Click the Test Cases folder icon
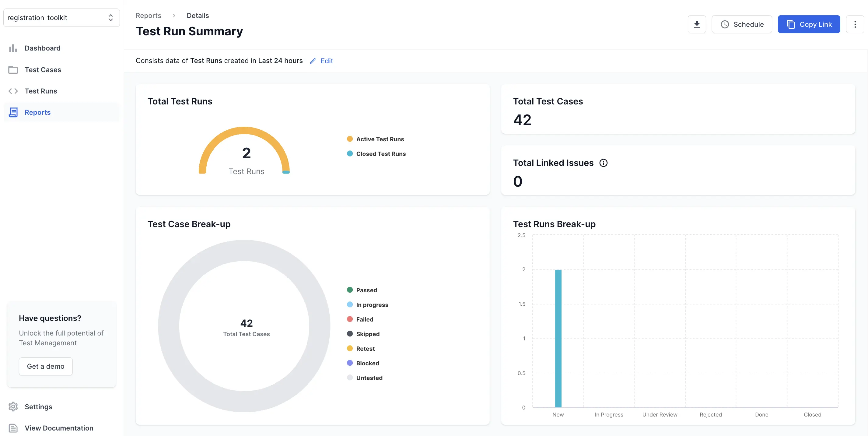 point(13,70)
